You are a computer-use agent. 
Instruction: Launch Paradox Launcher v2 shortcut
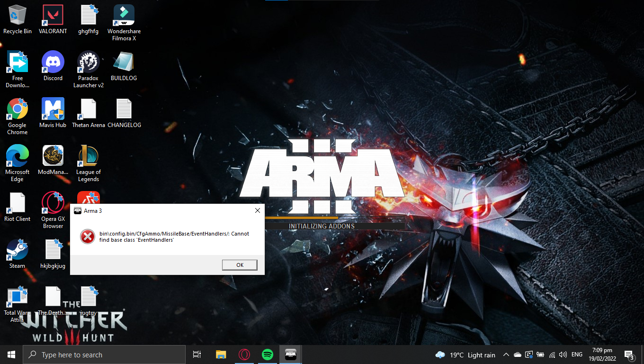coord(89,63)
